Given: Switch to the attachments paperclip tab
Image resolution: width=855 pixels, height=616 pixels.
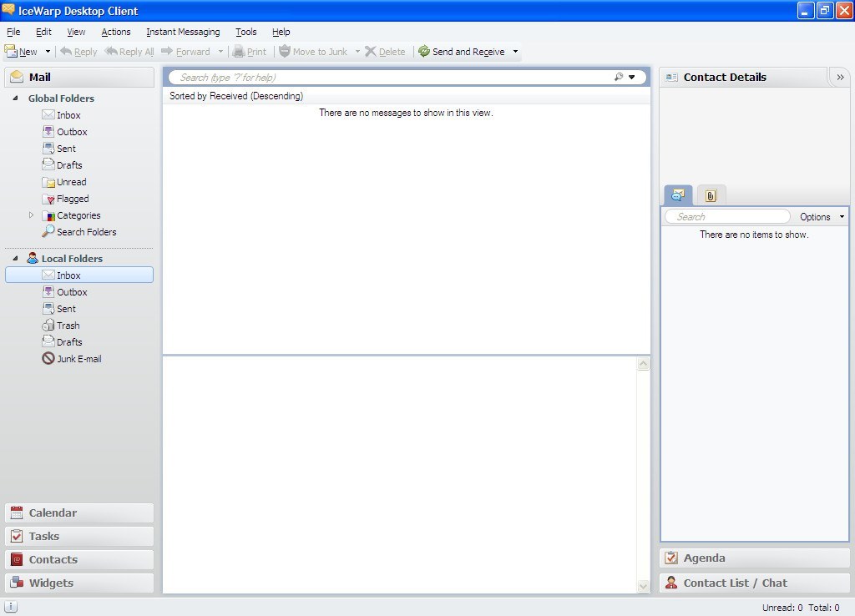Looking at the screenshot, I should tap(711, 195).
